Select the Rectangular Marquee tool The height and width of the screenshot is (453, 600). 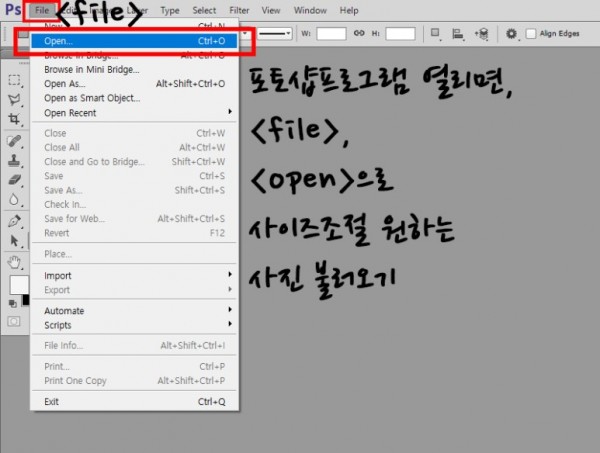(x=14, y=80)
